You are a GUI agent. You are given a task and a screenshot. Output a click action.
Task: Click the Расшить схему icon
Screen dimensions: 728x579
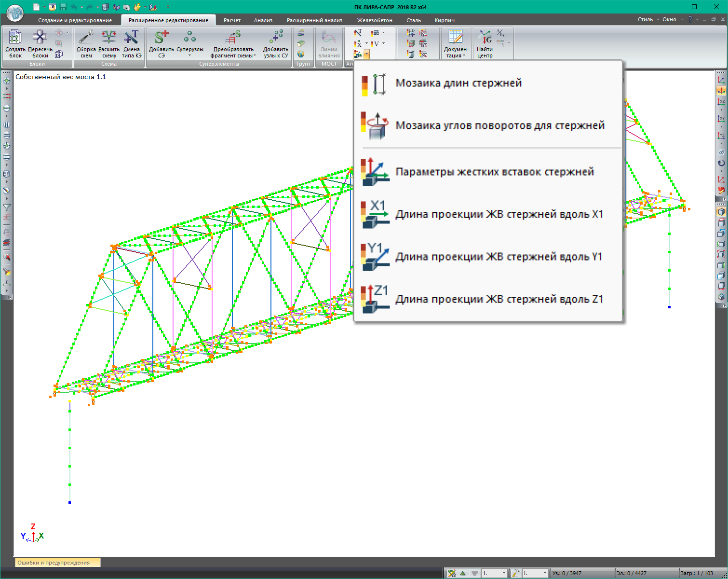point(109,43)
